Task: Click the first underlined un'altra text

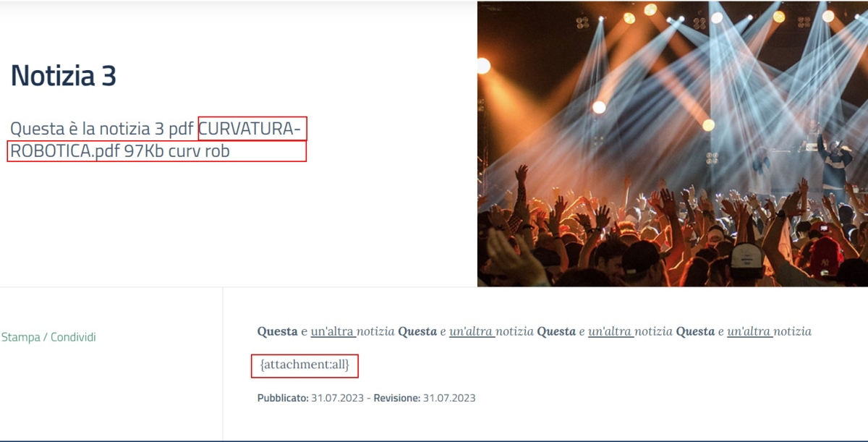Action: [x=333, y=331]
